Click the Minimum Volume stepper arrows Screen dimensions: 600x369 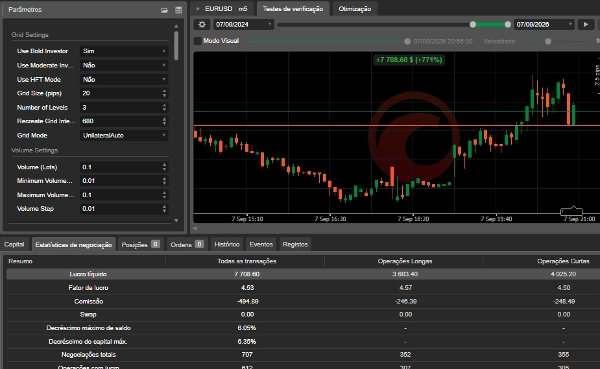click(x=164, y=181)
